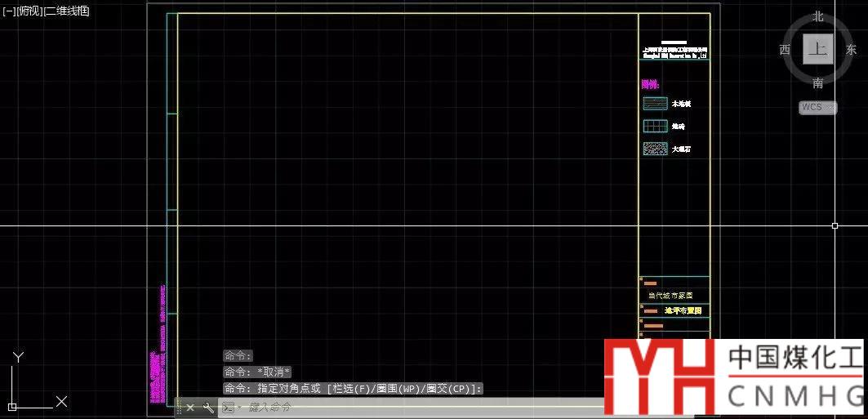
Task: Click the ViewCube 上 top face
Action: point(817,49)
